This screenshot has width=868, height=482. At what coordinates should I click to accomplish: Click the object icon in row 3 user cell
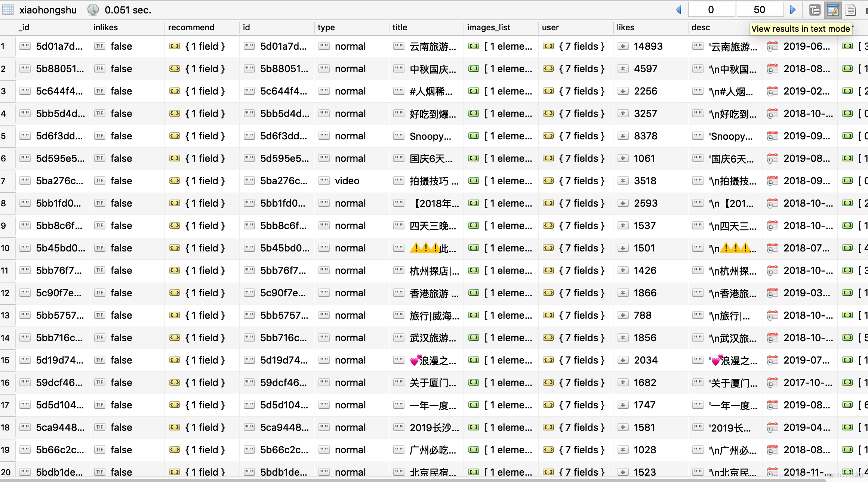click(x=548, y=91)
